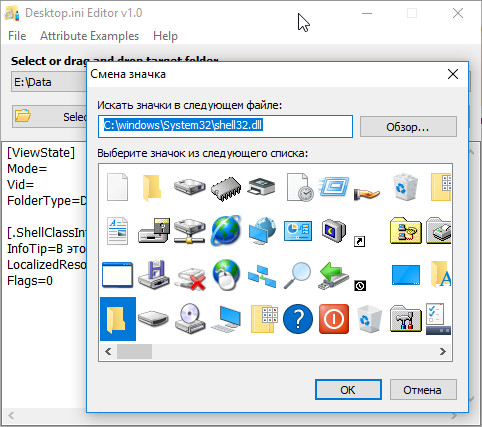Pick the hard disk drive icon in top row
This screenshot has height=427, width=482.
pos(189,187)
